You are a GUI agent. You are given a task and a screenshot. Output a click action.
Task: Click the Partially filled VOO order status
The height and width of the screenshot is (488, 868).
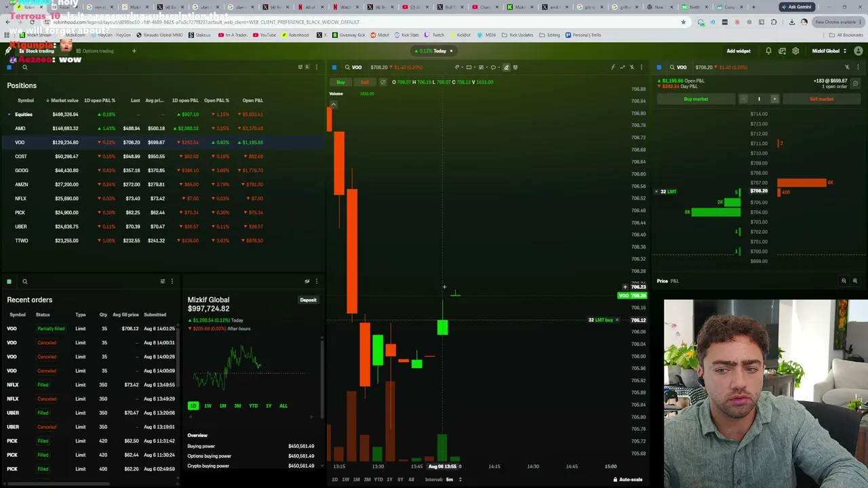(x=51, y=329)
